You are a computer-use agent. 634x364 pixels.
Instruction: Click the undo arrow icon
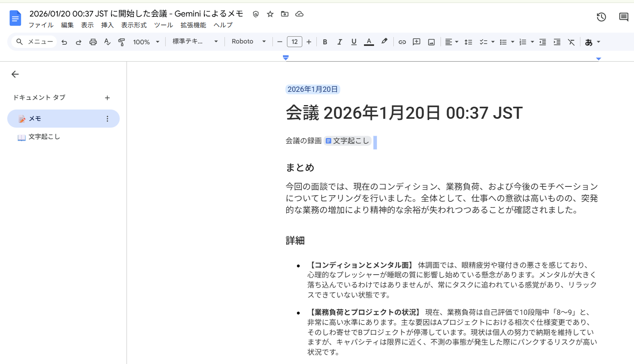coord(64,42)
